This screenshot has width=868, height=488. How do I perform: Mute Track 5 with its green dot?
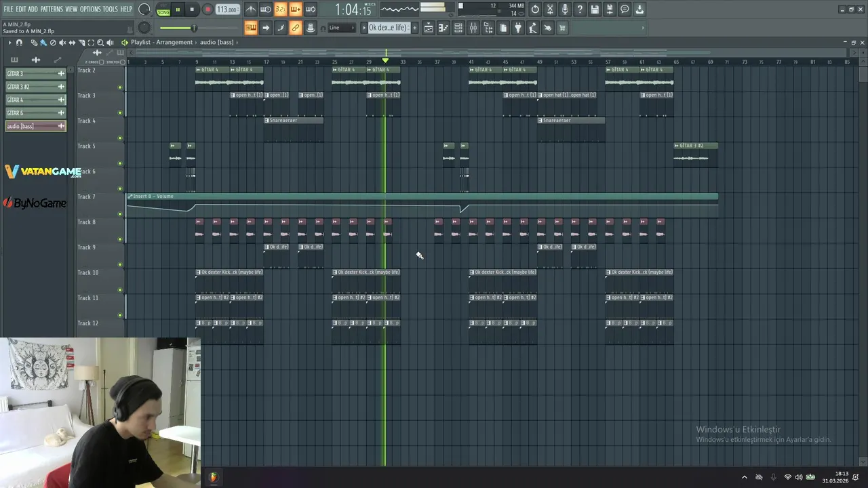121,163
